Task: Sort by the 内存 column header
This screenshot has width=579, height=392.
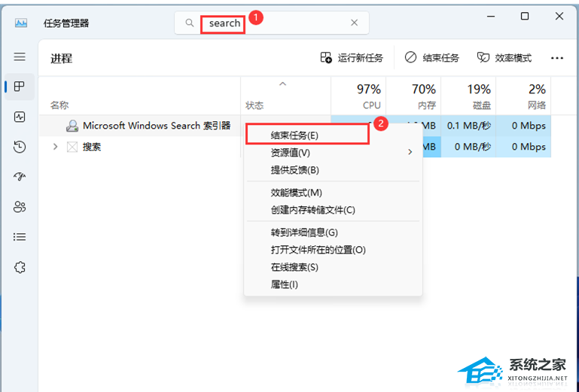Action: coord(413,96)
